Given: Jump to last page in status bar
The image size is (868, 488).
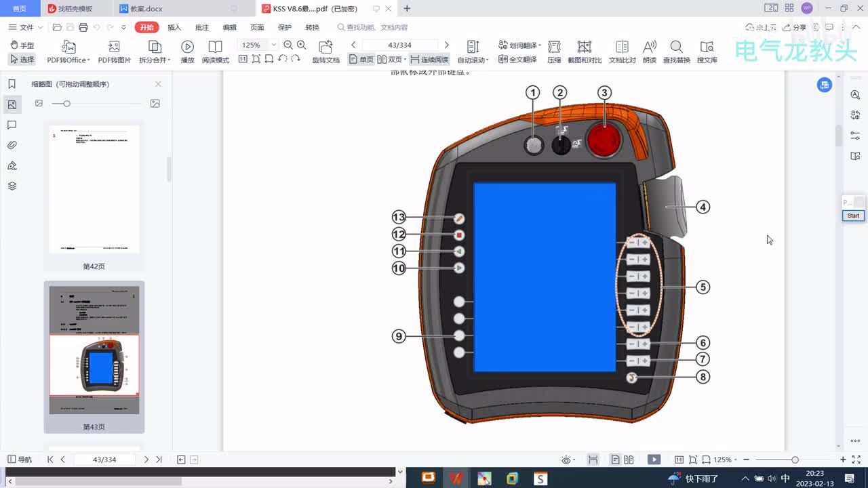Looking at the screenshot, I should coord(159,460).
